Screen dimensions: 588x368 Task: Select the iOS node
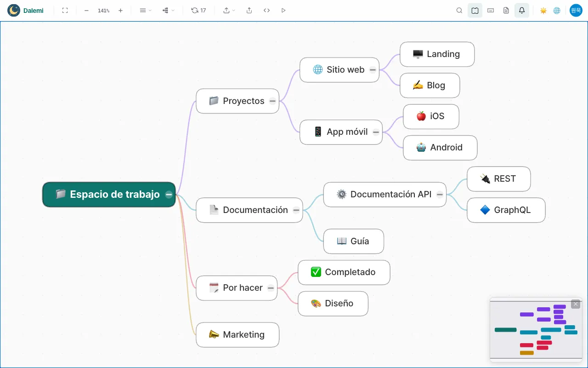coord(431,116)
